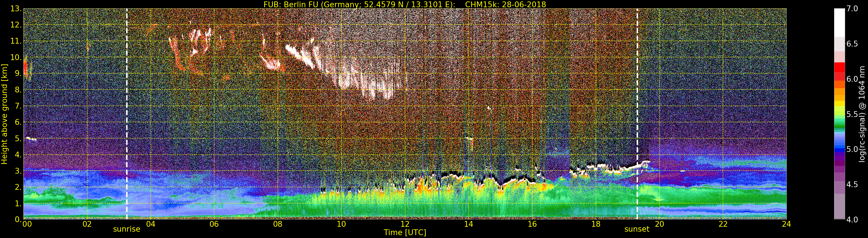Select the "10" time axis tick label
Screen dimensions: 868x238
[341, 224]
